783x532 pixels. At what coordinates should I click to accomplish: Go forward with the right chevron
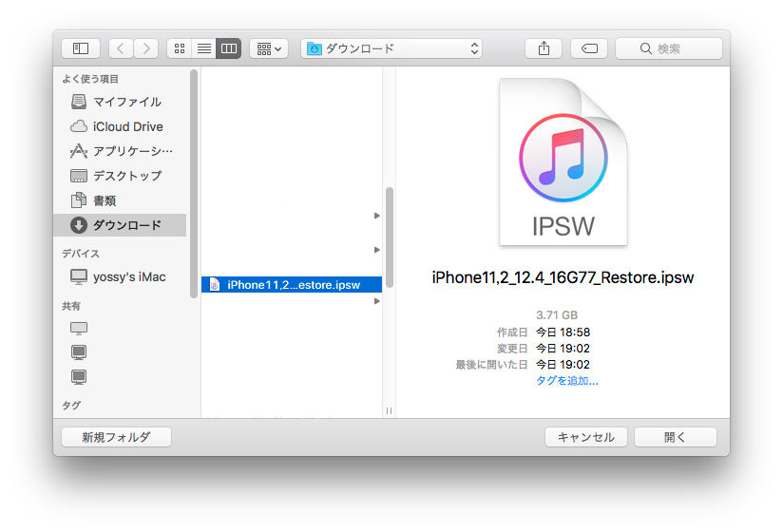tap(145, 48)
